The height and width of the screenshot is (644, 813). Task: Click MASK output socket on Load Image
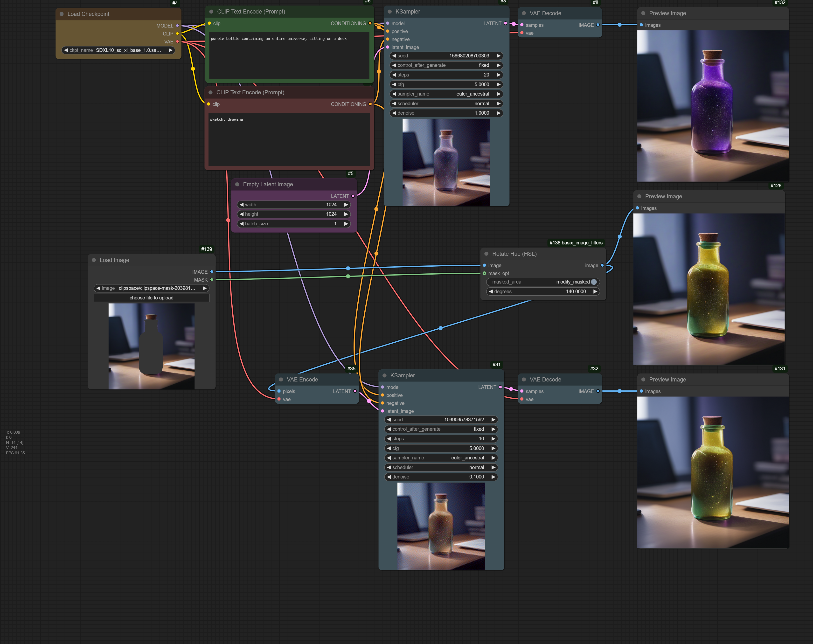[212, 280]
